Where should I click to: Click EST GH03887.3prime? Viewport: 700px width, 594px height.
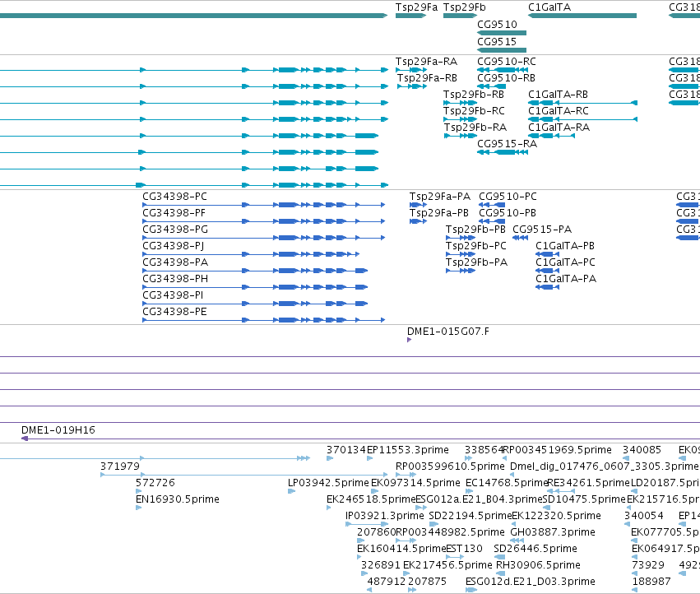coord(552,533)
